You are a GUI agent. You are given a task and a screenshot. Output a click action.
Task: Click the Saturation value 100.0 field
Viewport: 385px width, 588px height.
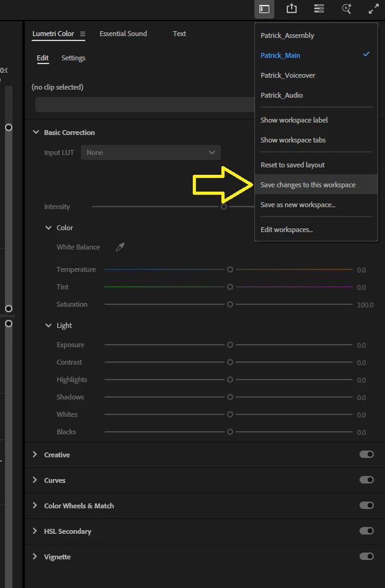(365, 305)
